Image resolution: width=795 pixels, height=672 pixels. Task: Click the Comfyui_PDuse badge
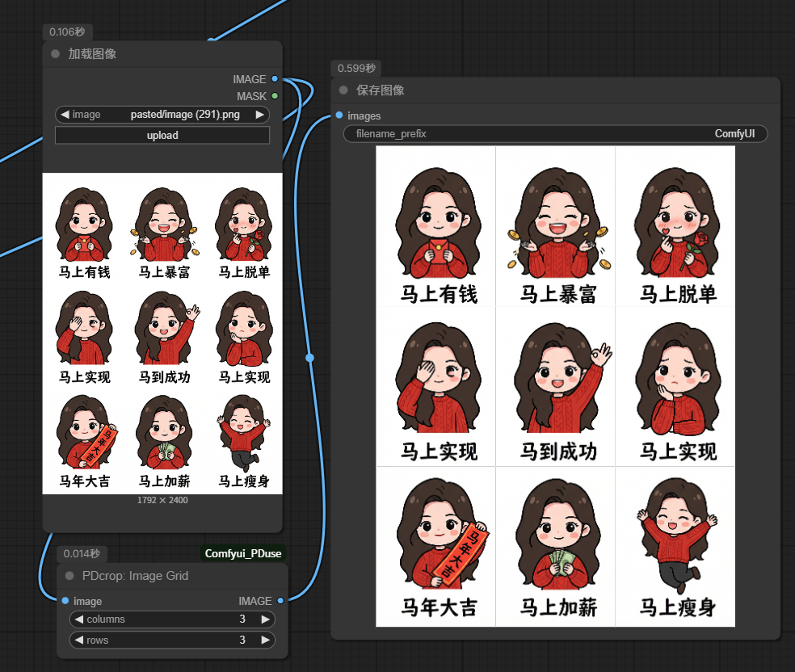coord(243,553)
